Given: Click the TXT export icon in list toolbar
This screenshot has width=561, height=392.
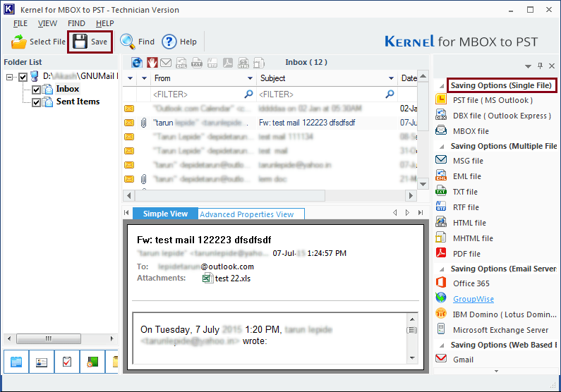Looking at the screenshot, I should click(x=197, y=63).
